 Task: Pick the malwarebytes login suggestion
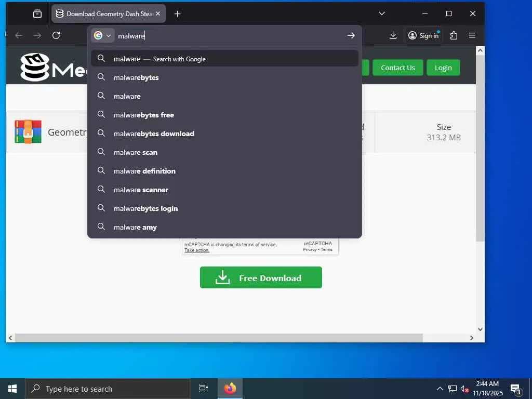224,208
